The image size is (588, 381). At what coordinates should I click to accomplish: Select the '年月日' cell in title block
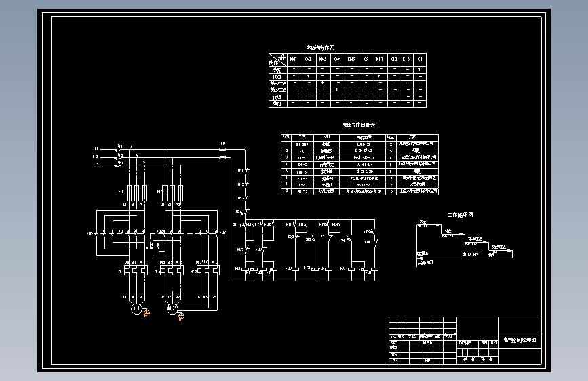click(450, 336)
